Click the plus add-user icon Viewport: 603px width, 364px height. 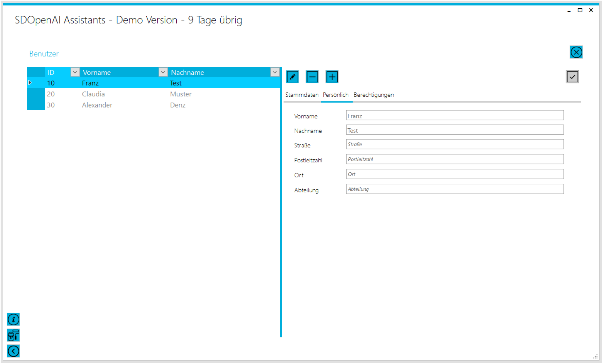coord(332,77)
